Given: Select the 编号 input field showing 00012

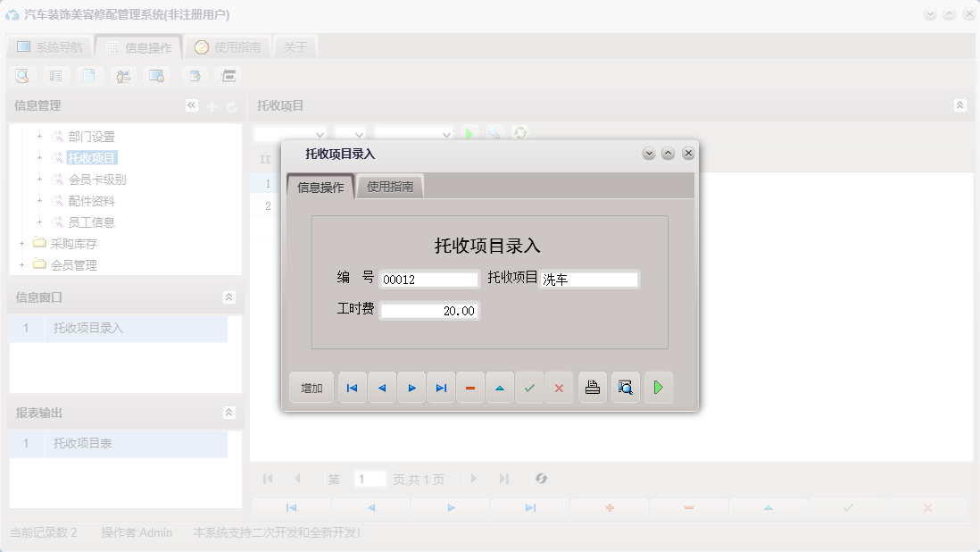Looking at the screenshot, I should pyautogui.click(x=428, y=279).
